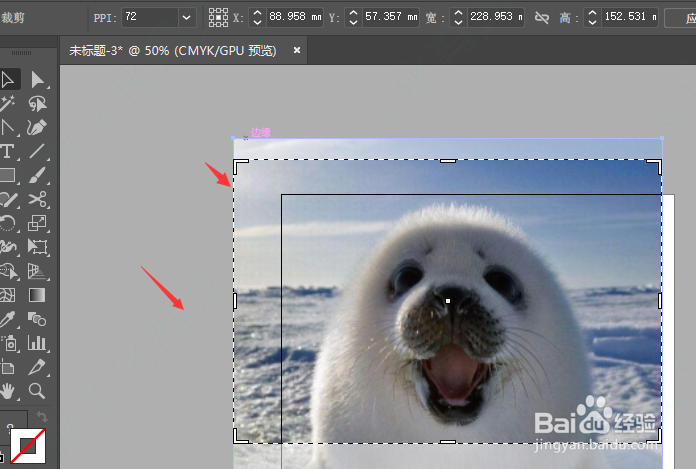Select the Artboard tool
This screenshot has width=696, height=469.
coord(8,367)
